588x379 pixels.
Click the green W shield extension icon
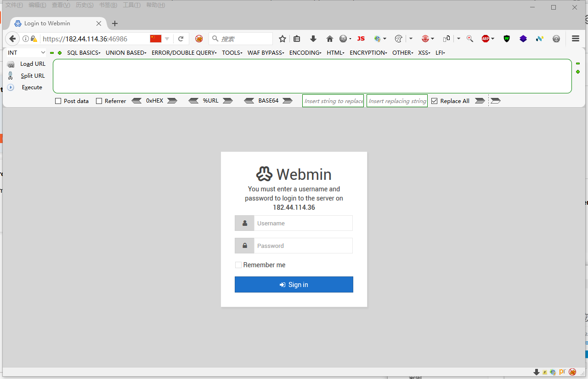[507, 39]
